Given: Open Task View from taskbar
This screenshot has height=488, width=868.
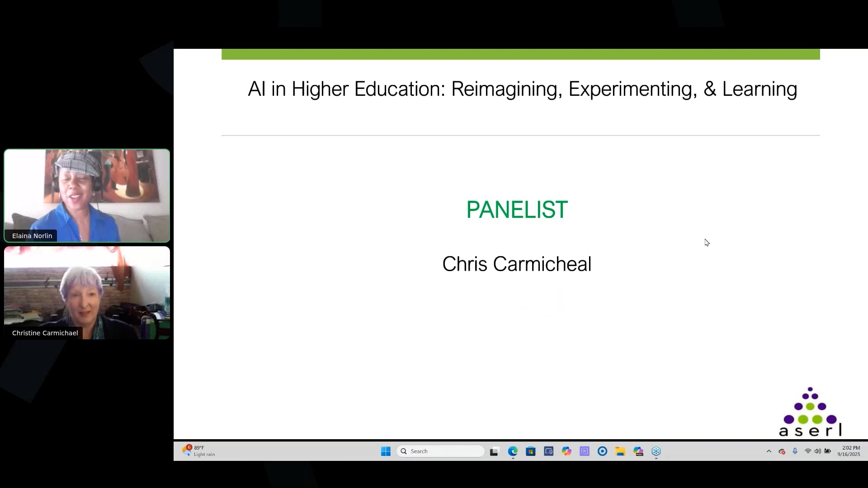Looking at the screenshot, I should tap(494, 451).
